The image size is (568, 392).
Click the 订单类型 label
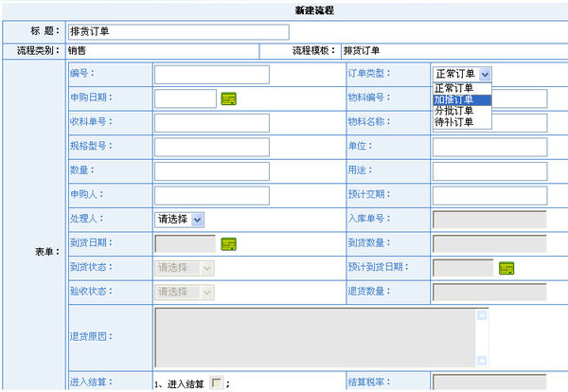(369, 74)
